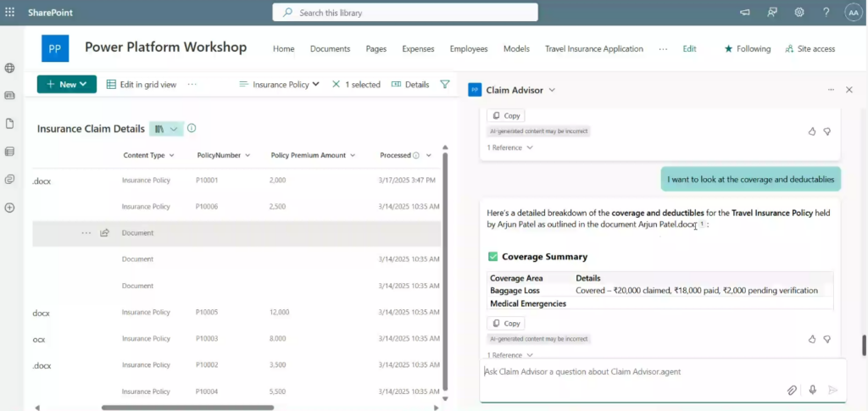This screenshot has height=411, width=868.
Task: Open the at-sign loop icon in left rail
Action: (9, 179)
